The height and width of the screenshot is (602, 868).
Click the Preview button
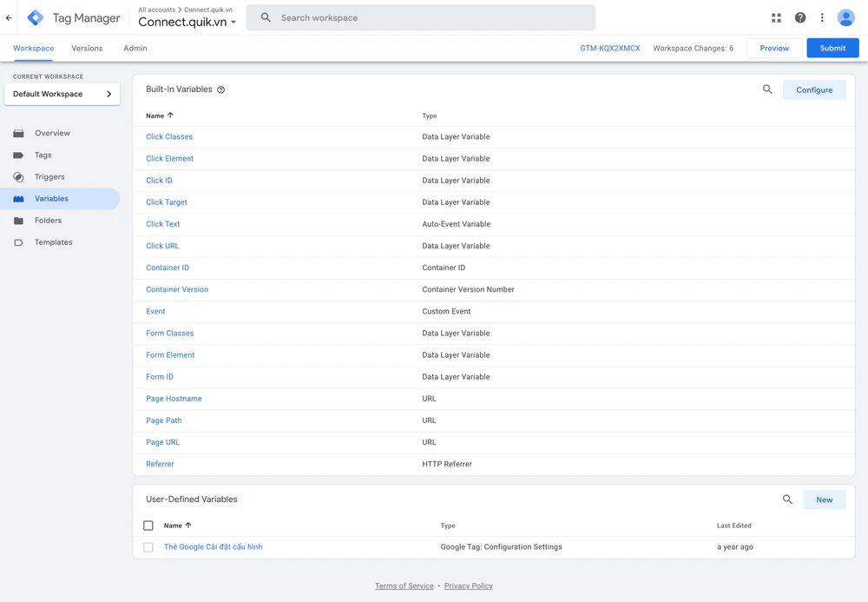(774, 48)
